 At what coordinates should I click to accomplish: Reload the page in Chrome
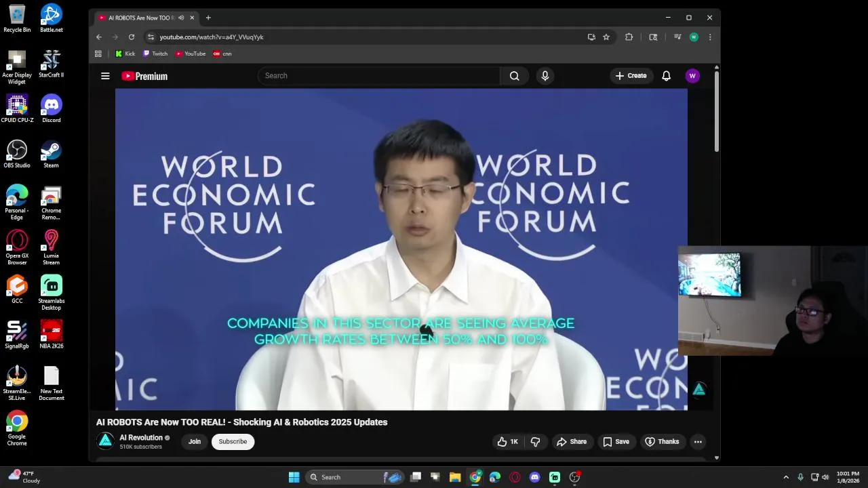(x=132, y=37)
